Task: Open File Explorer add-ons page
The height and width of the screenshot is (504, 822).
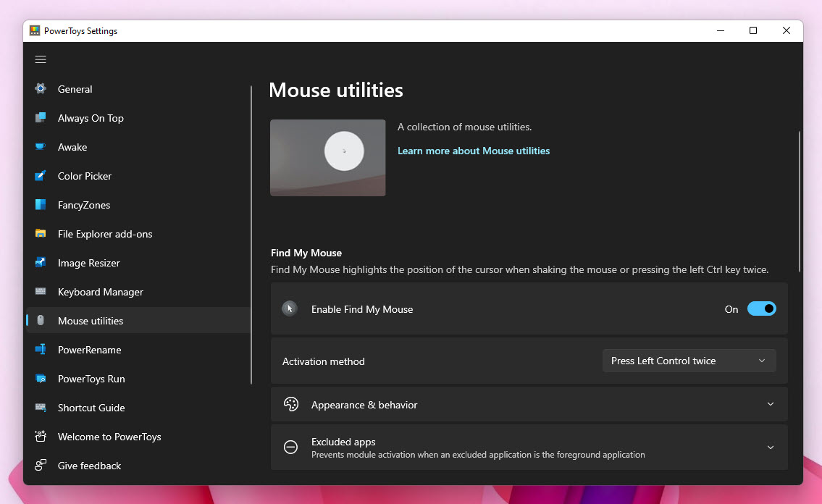Action: 138,234
